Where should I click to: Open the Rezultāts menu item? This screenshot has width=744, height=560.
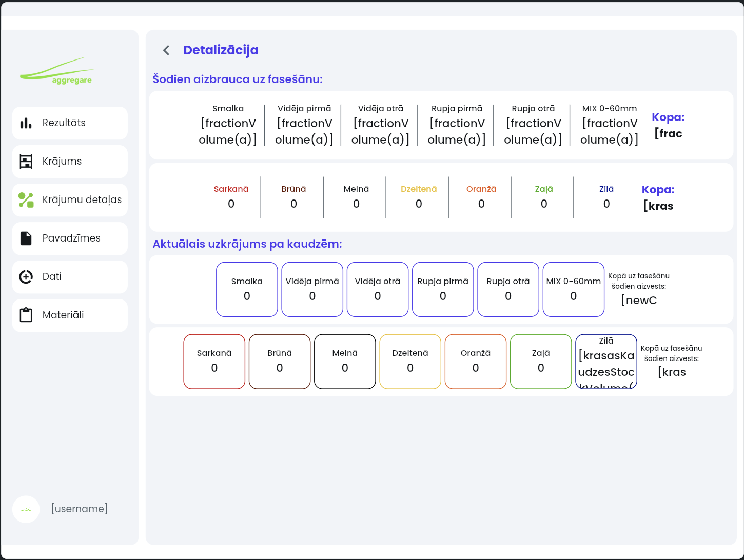point(70,123)
